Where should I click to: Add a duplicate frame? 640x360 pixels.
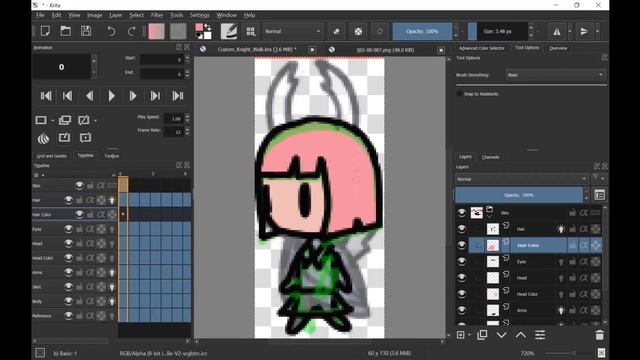coord(64,120)
